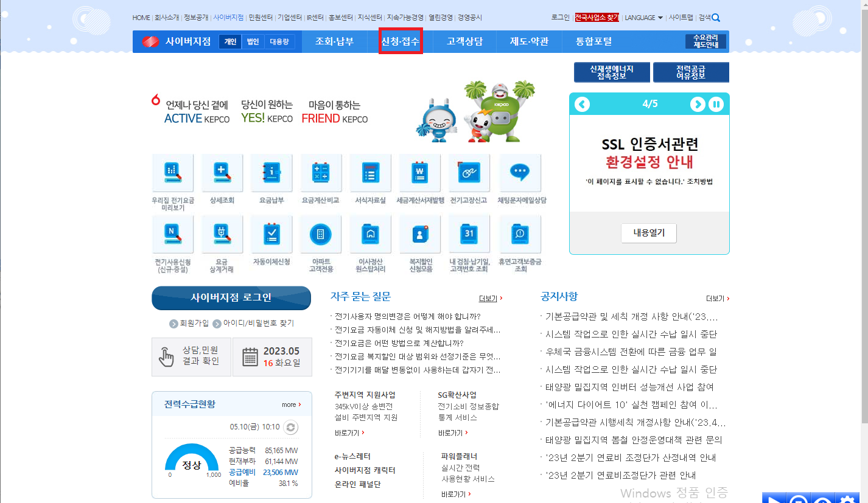Pause the banner slideshow
The image size is (868, 503).
click(716, 104)
